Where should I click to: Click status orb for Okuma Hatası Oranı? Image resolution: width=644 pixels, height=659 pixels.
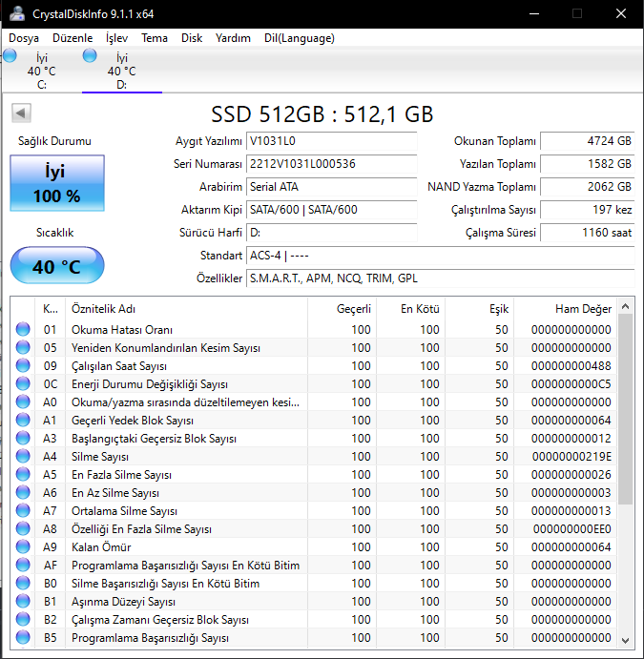[24, 330]
